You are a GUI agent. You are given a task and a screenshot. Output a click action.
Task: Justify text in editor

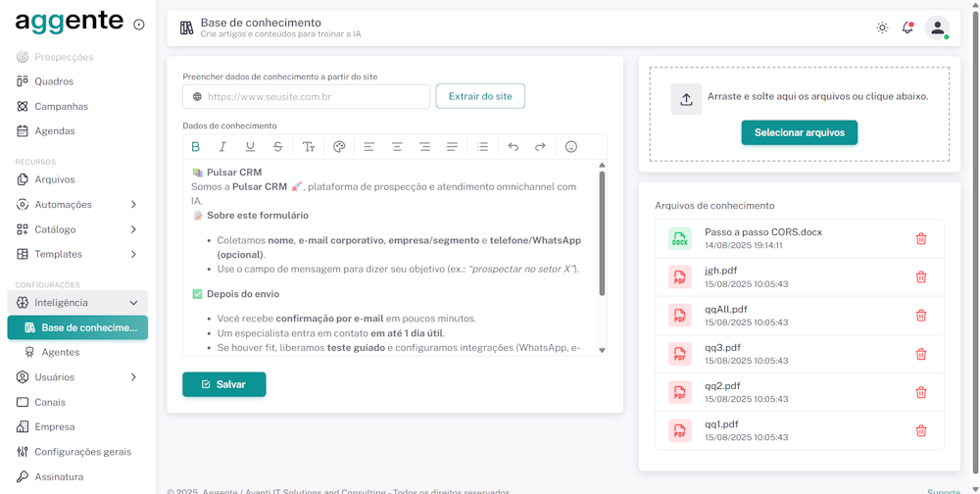tap(452, 147)
